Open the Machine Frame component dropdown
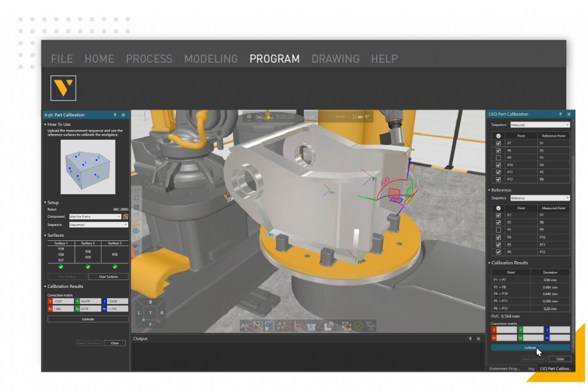The width and height of the screenshot is (588, 388). point(95,217)
